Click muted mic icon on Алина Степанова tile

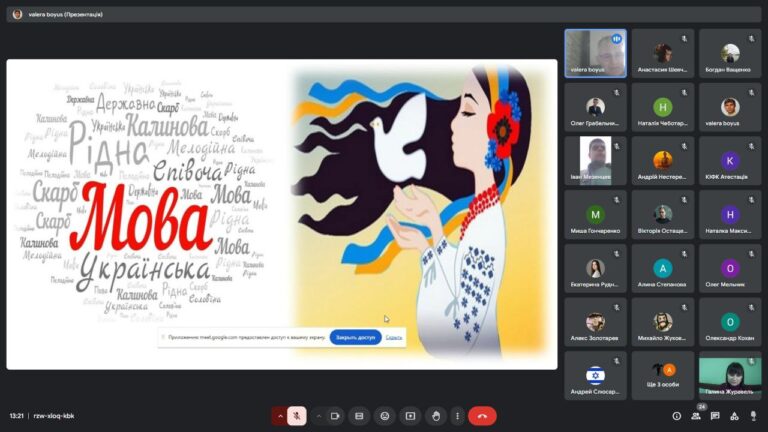click(684, 254)
